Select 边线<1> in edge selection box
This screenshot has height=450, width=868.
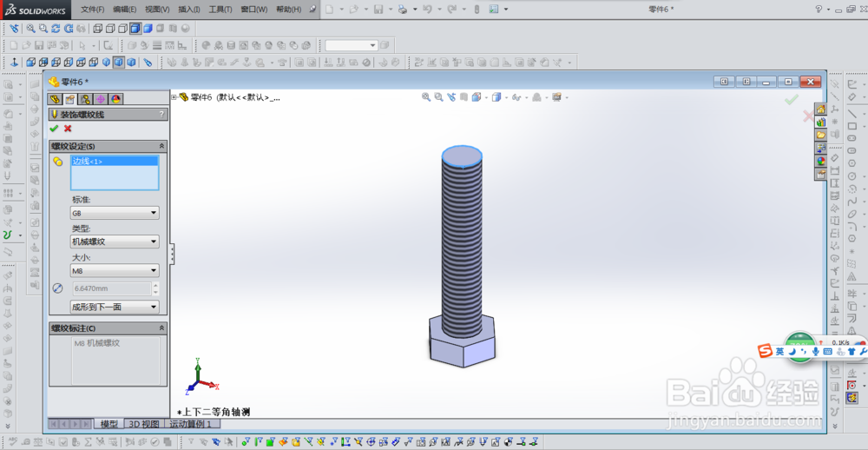tap(115, 162)
